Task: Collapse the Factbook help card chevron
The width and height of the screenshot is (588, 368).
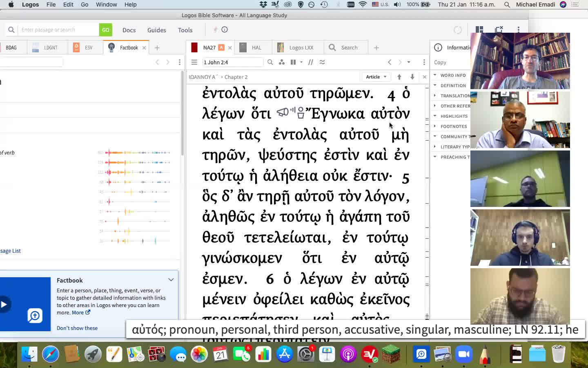Action: pos(171,280)
